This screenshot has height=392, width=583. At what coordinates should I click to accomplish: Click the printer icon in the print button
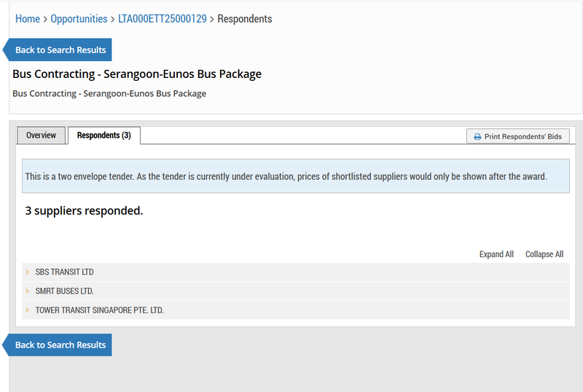(x=477, y=137)
